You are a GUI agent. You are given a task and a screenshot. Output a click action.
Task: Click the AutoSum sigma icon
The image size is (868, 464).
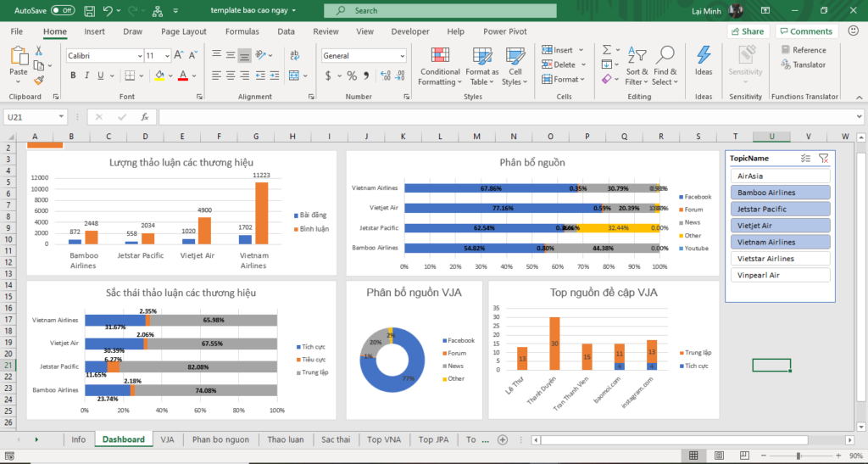tap(607, 50)
